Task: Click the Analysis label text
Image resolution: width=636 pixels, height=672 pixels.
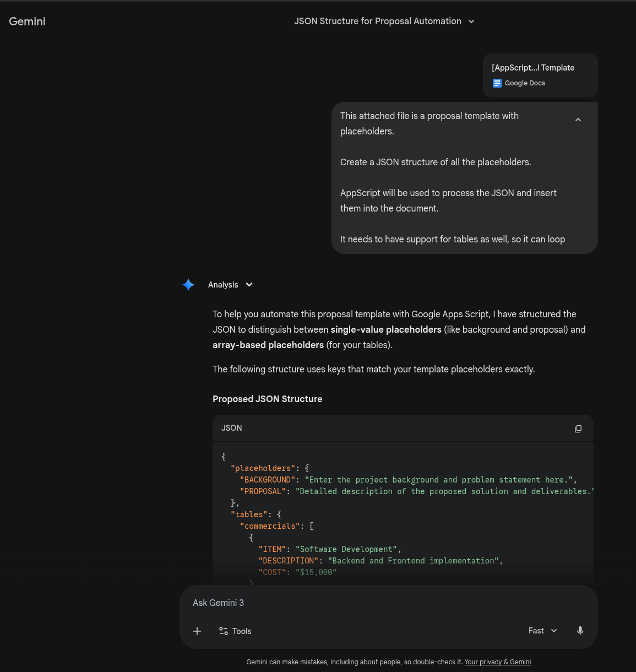Action: coord(223,285)
